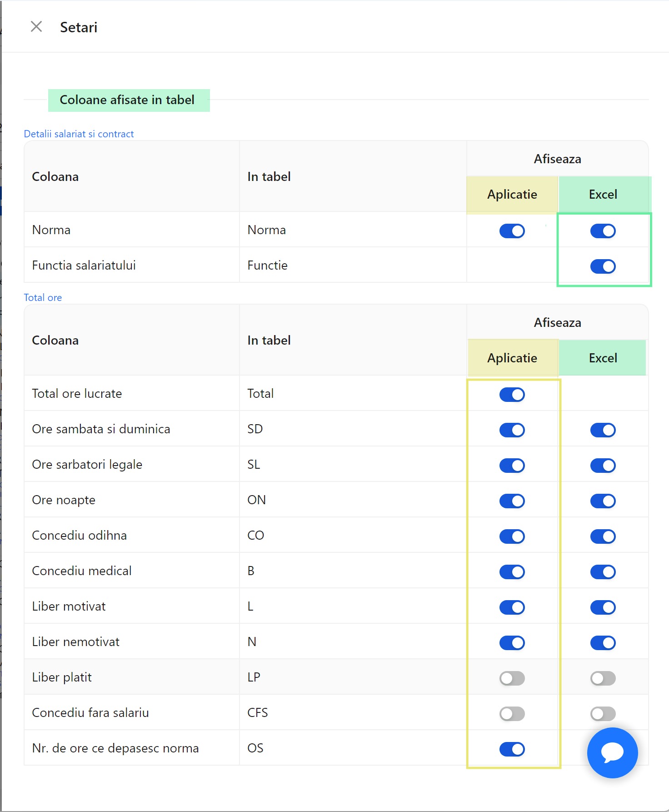This screenshot has width=669, height=812.
Task: Switch off Ore noapte in Aplicatie
Action: pos(512,501)
